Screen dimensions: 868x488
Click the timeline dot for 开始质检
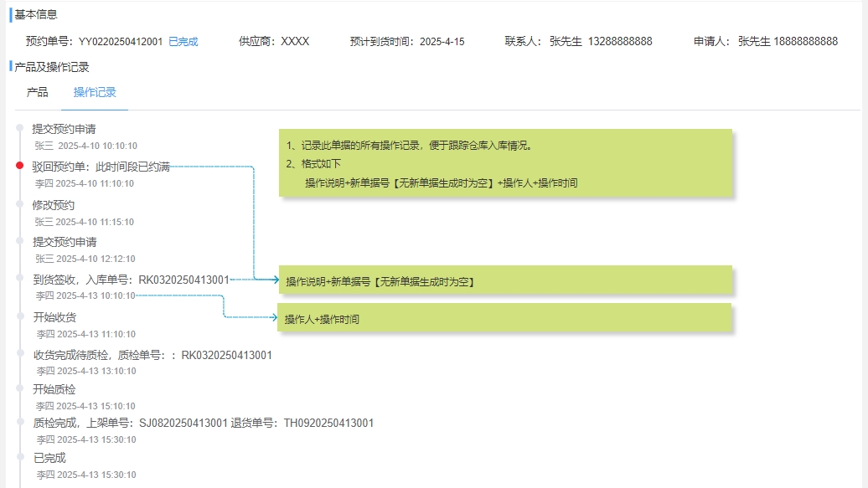20,388
